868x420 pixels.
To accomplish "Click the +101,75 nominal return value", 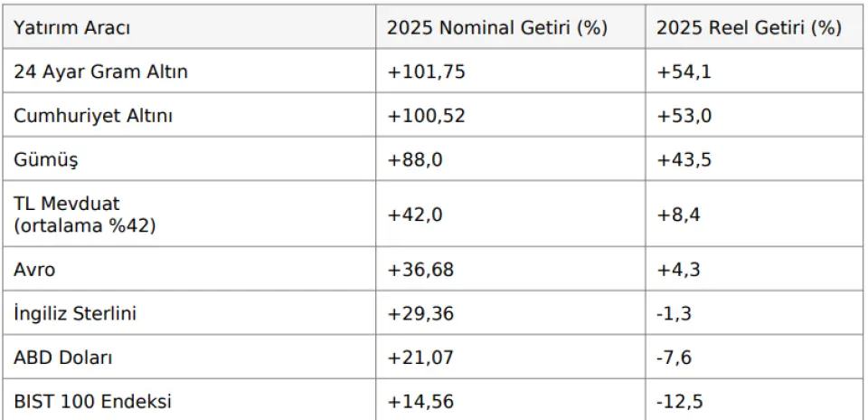I will pyautogui.click(x=427, y=72).
